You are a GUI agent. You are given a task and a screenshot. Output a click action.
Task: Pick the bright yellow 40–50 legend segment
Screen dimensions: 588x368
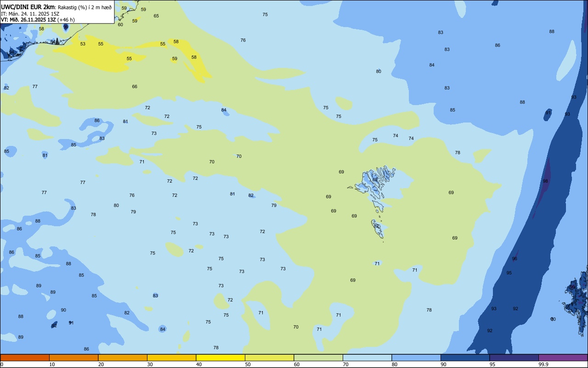pos(220,357)
